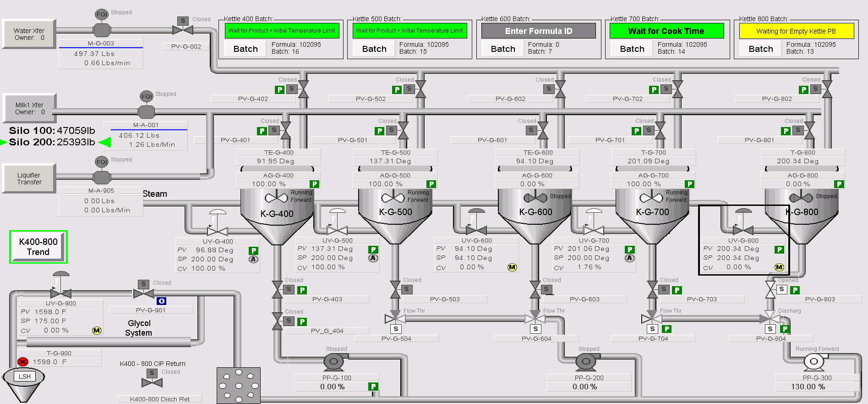The image size is (868, 404).
Task: Select the PV-G-002 water valve icon
Action: coord(183,29)
